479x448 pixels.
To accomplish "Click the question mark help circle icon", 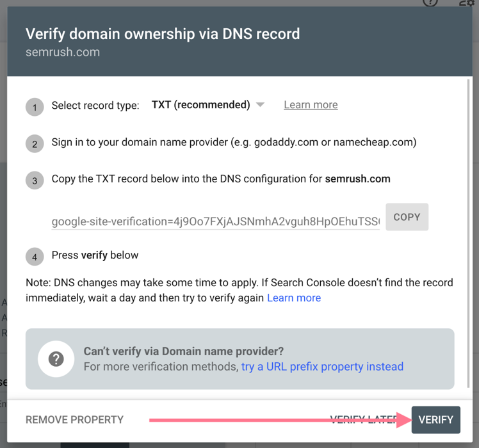I will tap(56, 359).
